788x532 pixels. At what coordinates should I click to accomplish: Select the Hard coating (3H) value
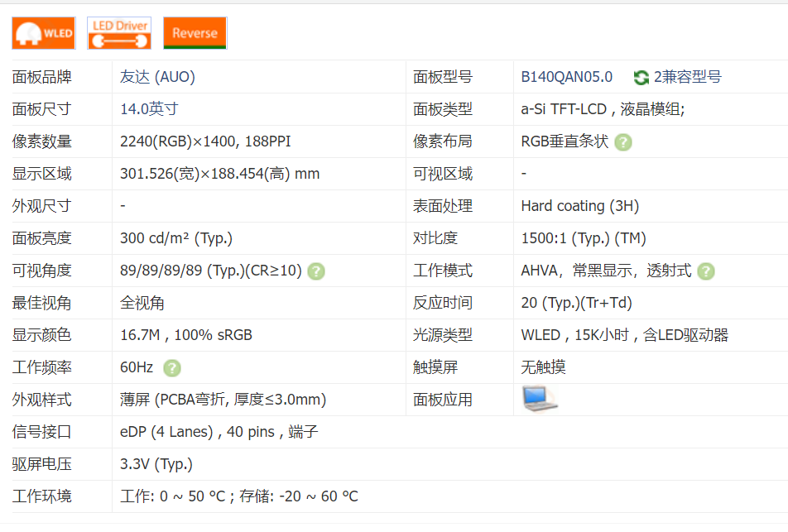[x=580, y=206]
